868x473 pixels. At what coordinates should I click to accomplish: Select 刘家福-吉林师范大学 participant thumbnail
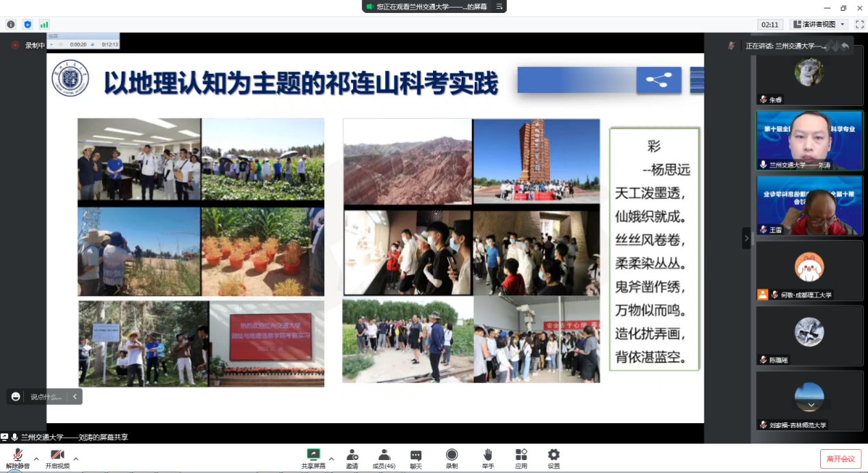(x=809, y=401)
